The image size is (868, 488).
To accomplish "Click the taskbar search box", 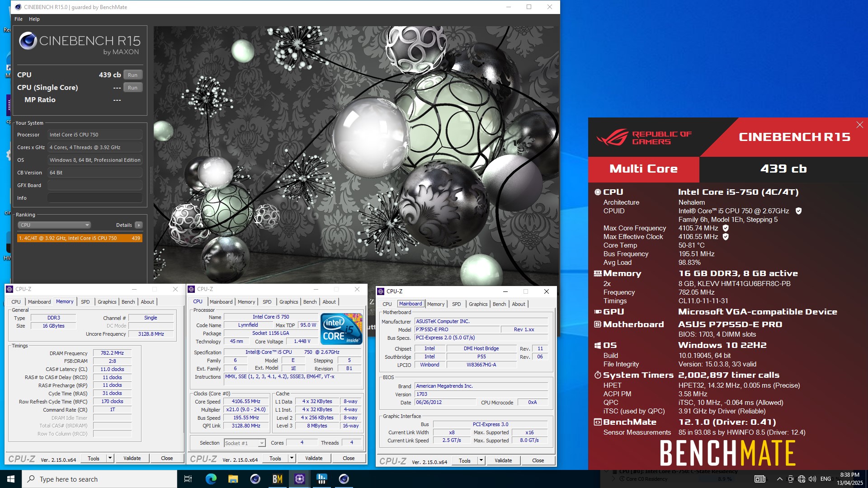I will [99, 479].
